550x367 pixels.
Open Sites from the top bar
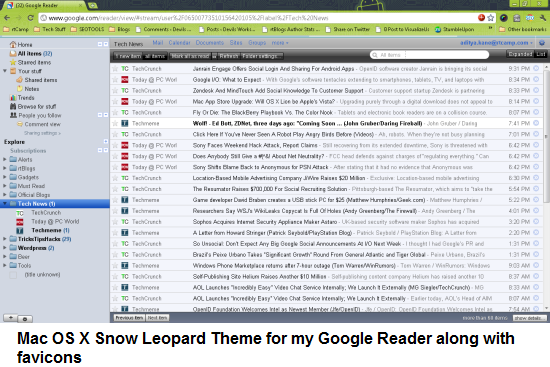(x=236, y=42)
